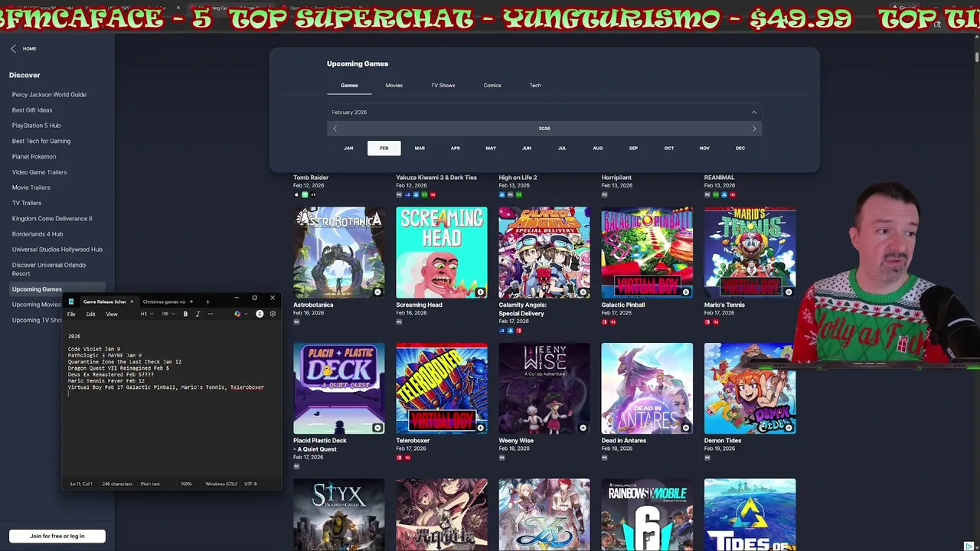The image size is (980, 551).
Task: Select MAR in the month selector
Action: coord(420,148)
